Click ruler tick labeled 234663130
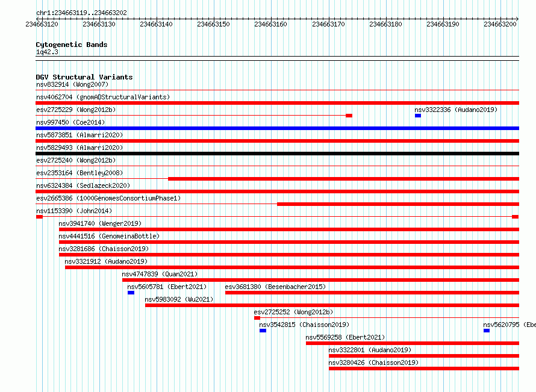Viewport: 536px width, 392px height. pos(99,24)
